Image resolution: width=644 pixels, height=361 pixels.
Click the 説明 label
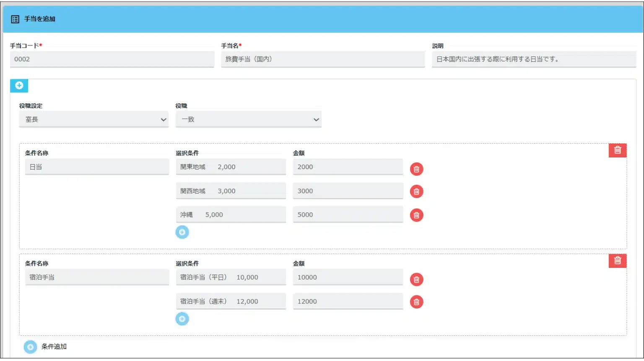pos(438,46)
